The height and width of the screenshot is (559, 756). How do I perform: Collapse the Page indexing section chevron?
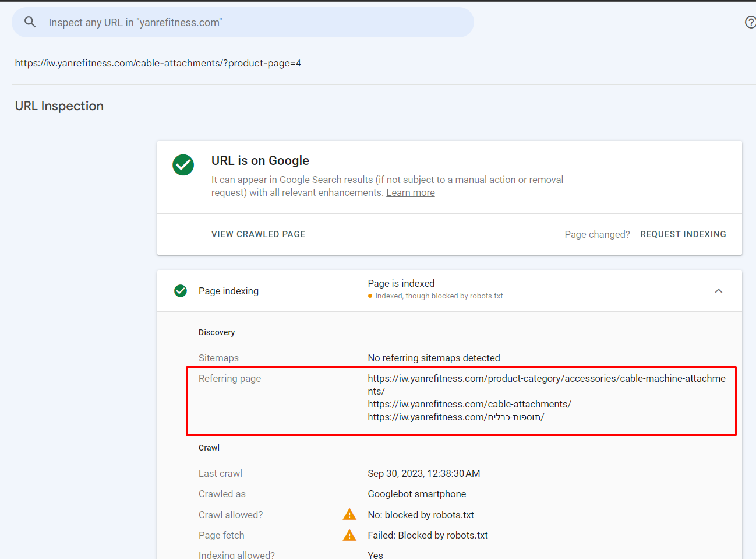(x=719, y=291)
